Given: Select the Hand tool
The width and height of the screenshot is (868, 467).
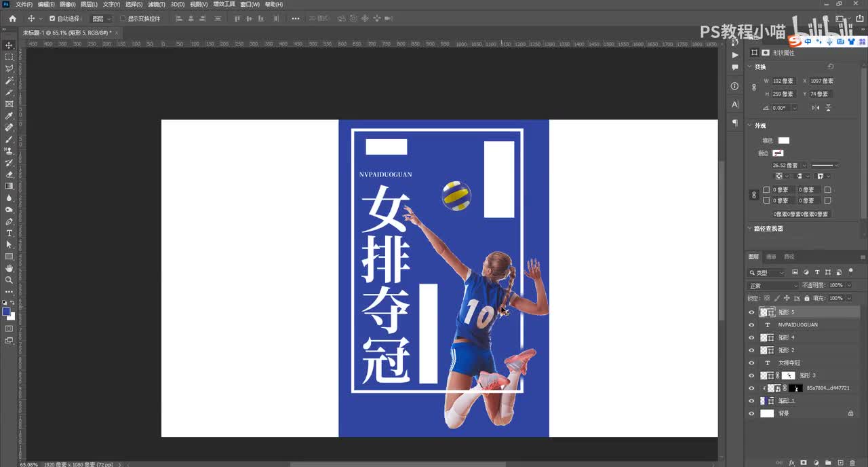Looking at the screenshot, I should click(x=9, y=268).
